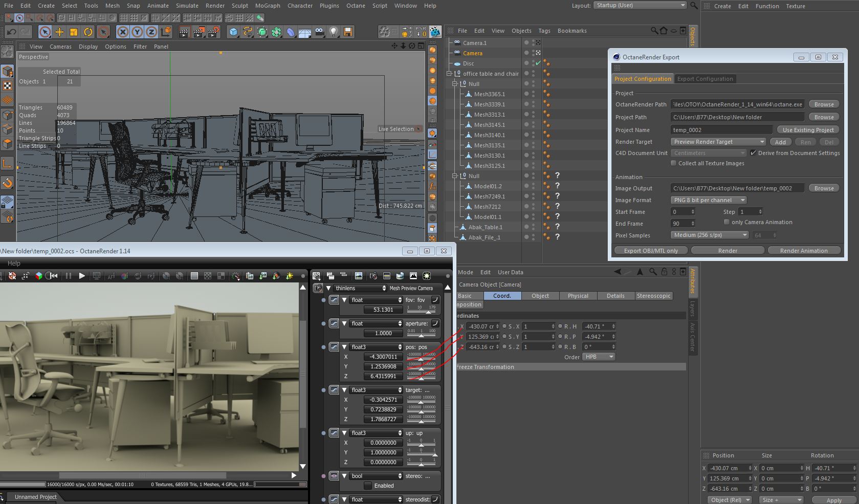This screenshot has height=504, width=859.
Task: Tick the only Camera Animation checkbox
Action: (x=726, y=222)
